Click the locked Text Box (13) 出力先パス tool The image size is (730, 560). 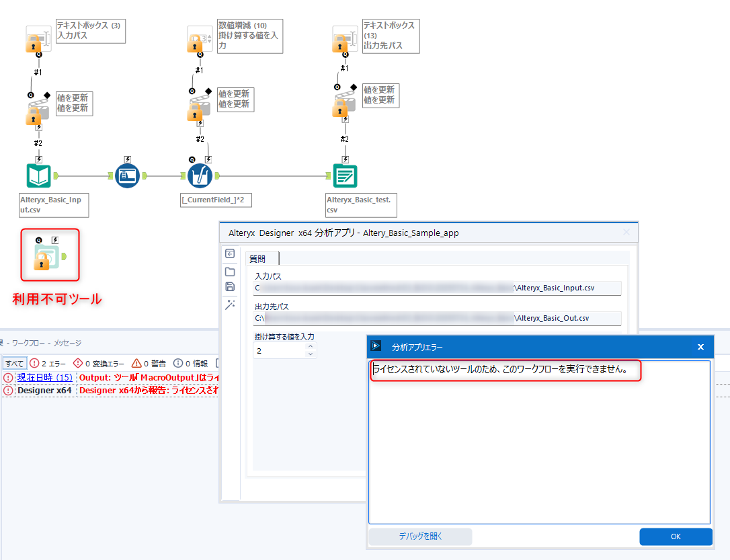(344, 40)
